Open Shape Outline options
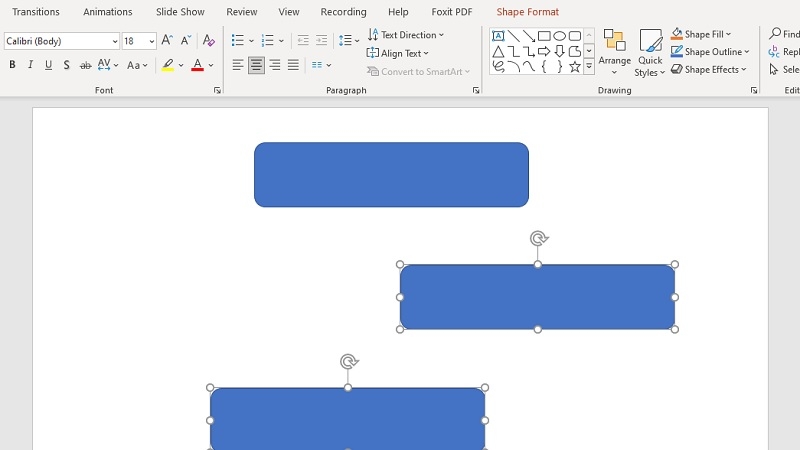Screen dimensions: 800x450 (x=710, y=52)
